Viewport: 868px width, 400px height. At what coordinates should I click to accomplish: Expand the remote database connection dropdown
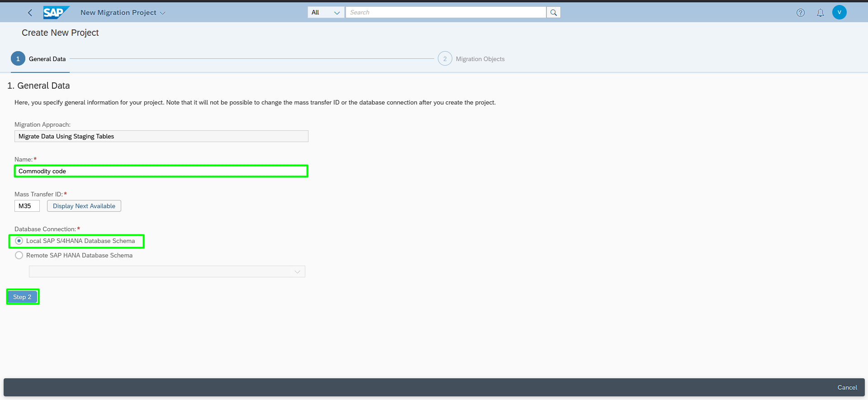click(167, 271)
